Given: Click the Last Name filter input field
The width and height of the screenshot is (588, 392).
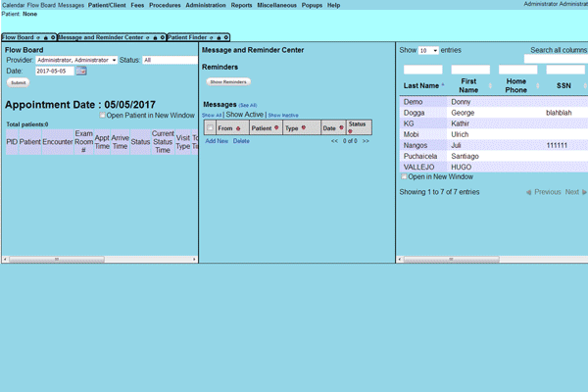Looking at the screenshot, I should (422, 71).
